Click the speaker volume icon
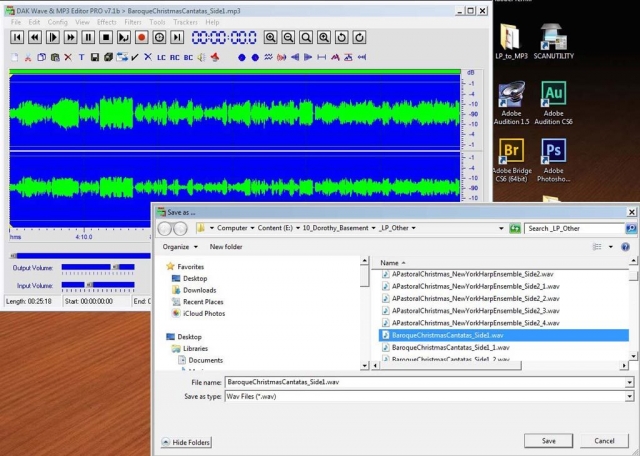This screenshot has height=456, width=640. [x=202, y=58]
